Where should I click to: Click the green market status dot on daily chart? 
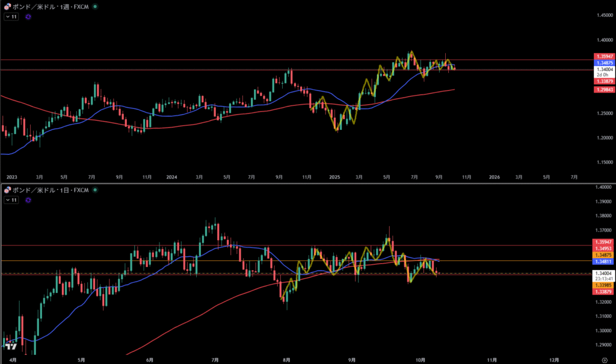95,190
